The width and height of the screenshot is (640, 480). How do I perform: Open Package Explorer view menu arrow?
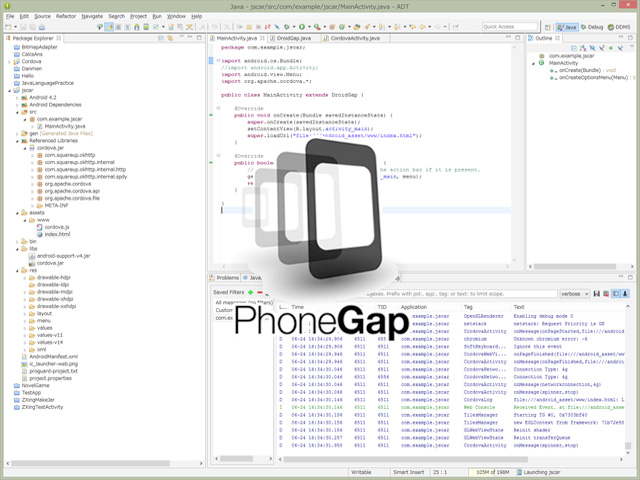click(181, 38)
